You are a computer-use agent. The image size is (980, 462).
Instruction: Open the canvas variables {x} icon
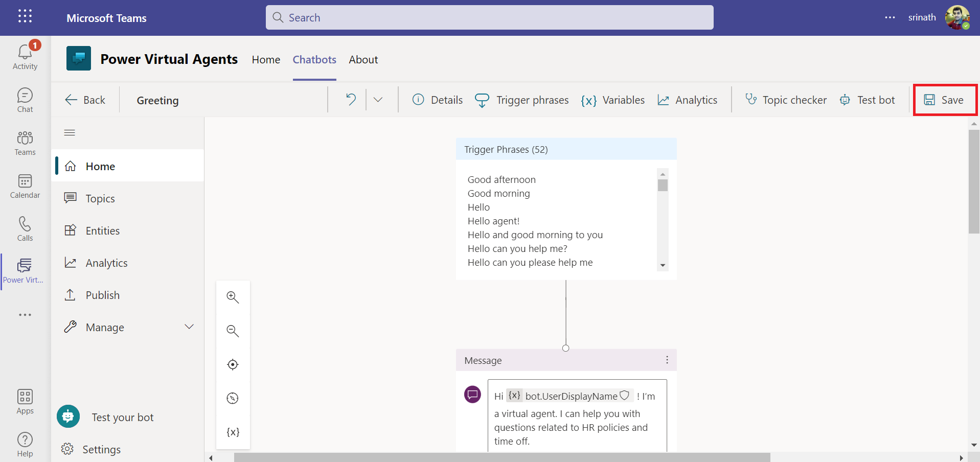tap(233, 432)
